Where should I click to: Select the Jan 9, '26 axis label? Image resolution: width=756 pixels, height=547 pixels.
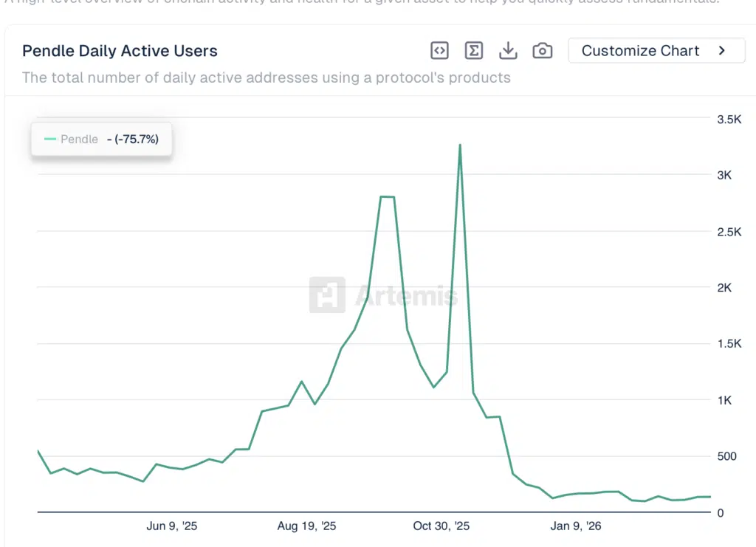[576, 526]
